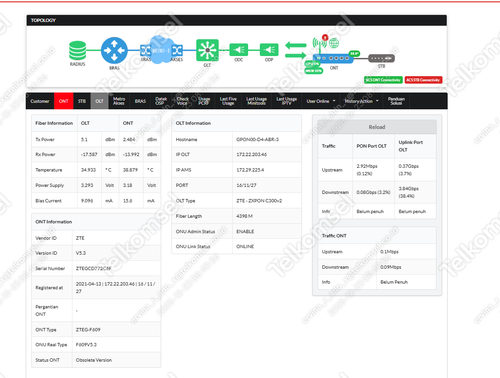Image resolution: width=500 pixels, height=378 pixels.
Task: Open the Last Usage Minitools tab
Action: coord(256,101)
